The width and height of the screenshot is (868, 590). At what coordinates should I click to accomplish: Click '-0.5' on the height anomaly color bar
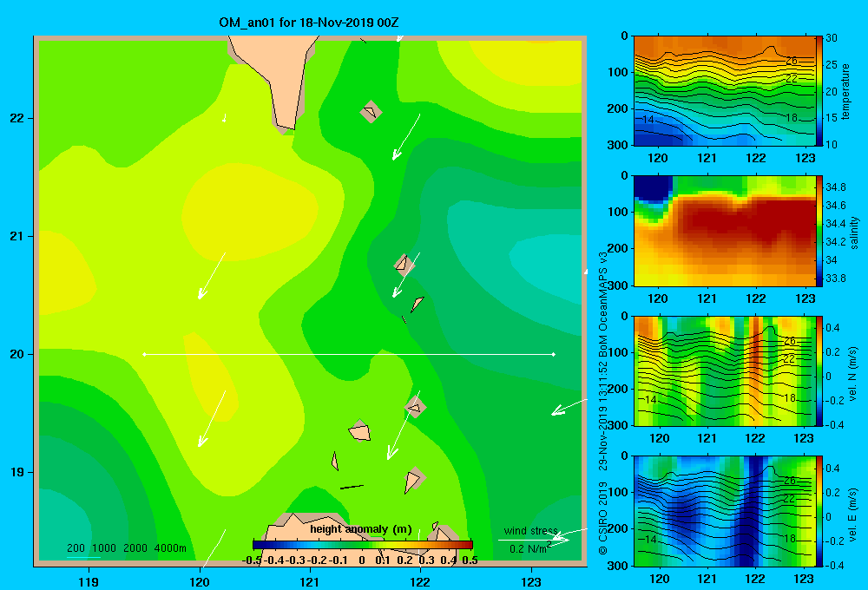point(252,560)
